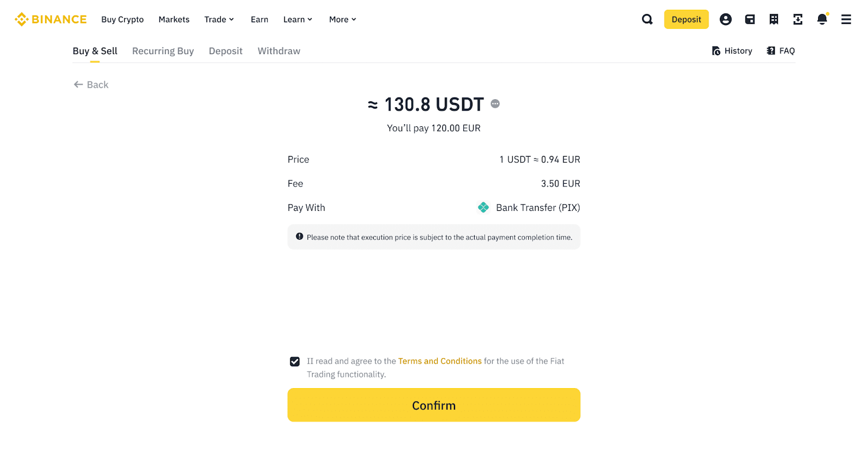Screen dimensions: 868x458
Task: Open the user profile icon
Action: 725,20
